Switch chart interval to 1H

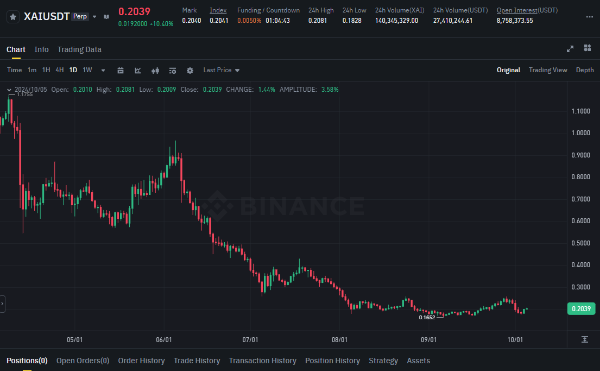[46, 70]
